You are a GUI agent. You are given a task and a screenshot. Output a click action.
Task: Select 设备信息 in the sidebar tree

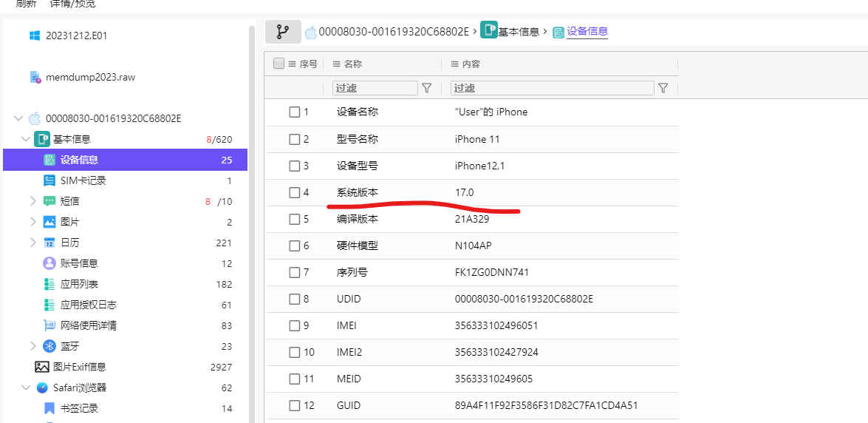click(125, 160)
